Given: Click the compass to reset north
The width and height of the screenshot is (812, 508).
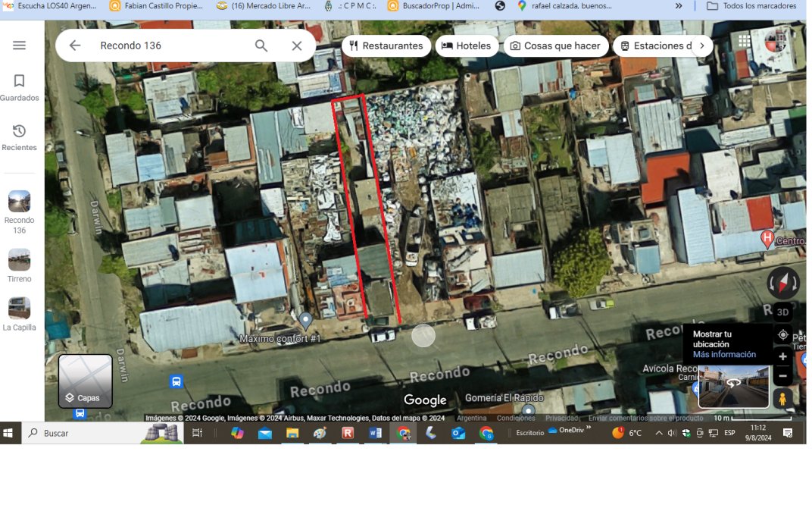Looking at the screenshot, I should (782, 283).
